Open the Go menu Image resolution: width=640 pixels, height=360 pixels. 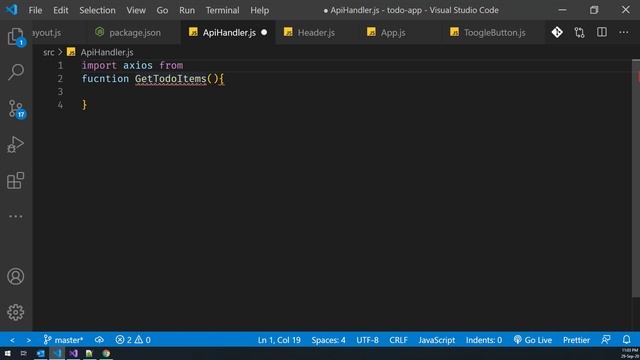(162, 10)
